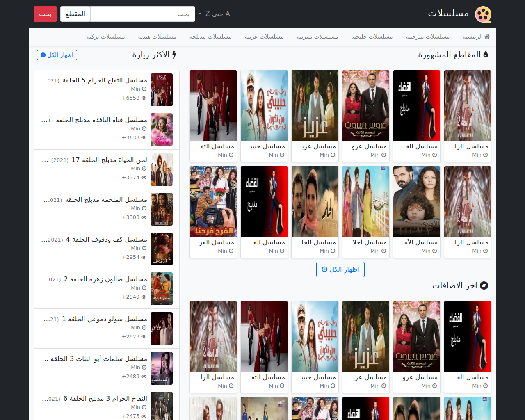This screenshot has height=420, width=525.
Task: Open مسلسل سولو دموعي sidebar thumbnail
Action: point(162,329)
